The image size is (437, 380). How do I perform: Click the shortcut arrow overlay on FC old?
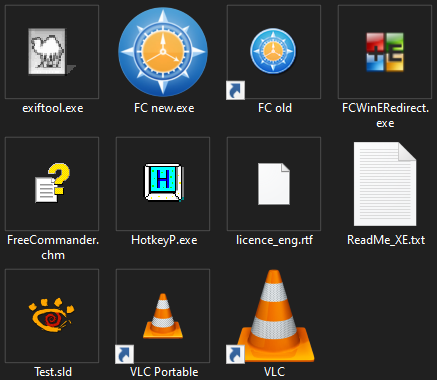pyautogui.click(x=235, y=90)
